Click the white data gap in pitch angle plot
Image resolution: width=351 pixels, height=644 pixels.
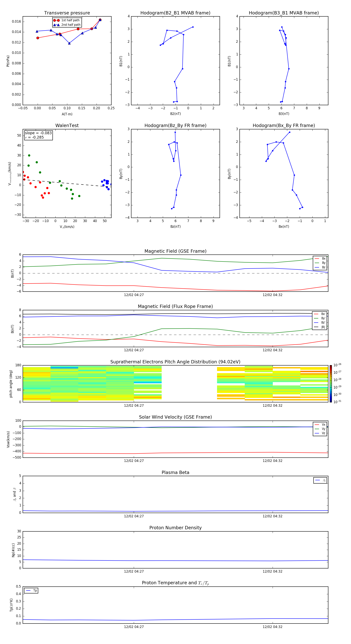point(189,384)
